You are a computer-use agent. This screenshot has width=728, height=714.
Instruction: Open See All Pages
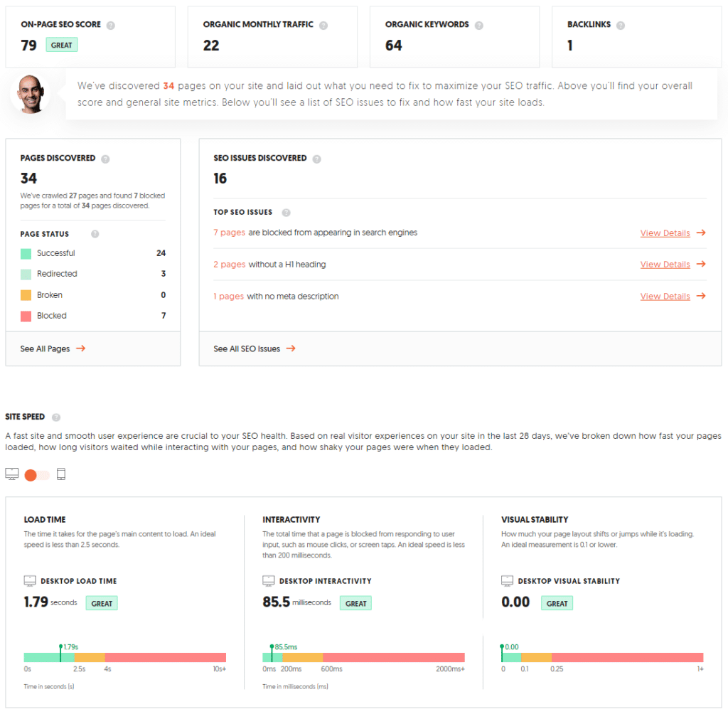coord(44,348)
